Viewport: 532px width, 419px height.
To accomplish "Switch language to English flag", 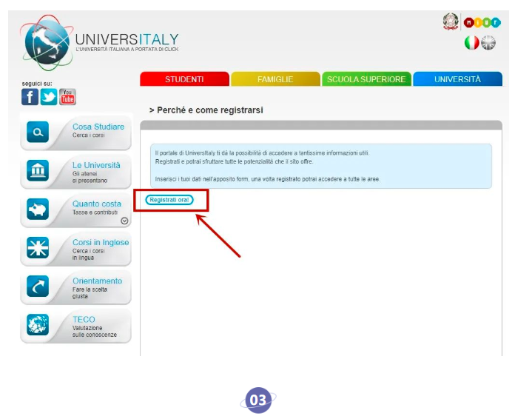I will (x=488, y=43).
